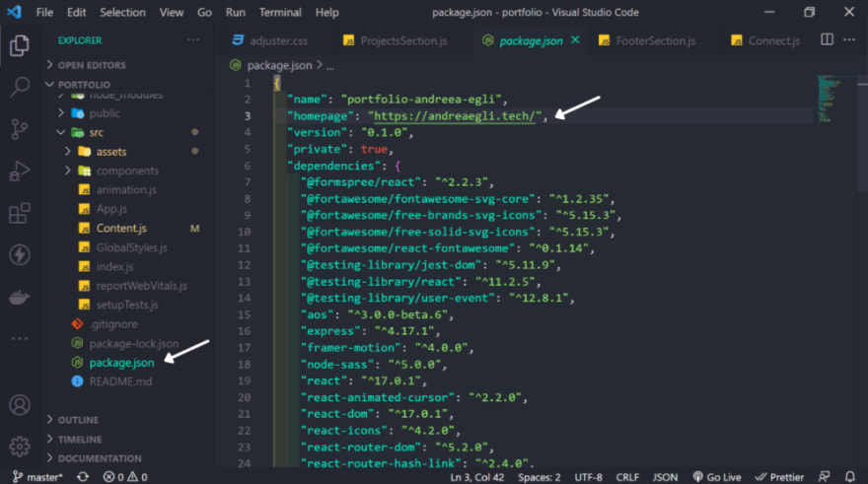This screenshot has height=484, width=868.
Task: Open package-lock.json in the explorer
Action: (133, 343)
